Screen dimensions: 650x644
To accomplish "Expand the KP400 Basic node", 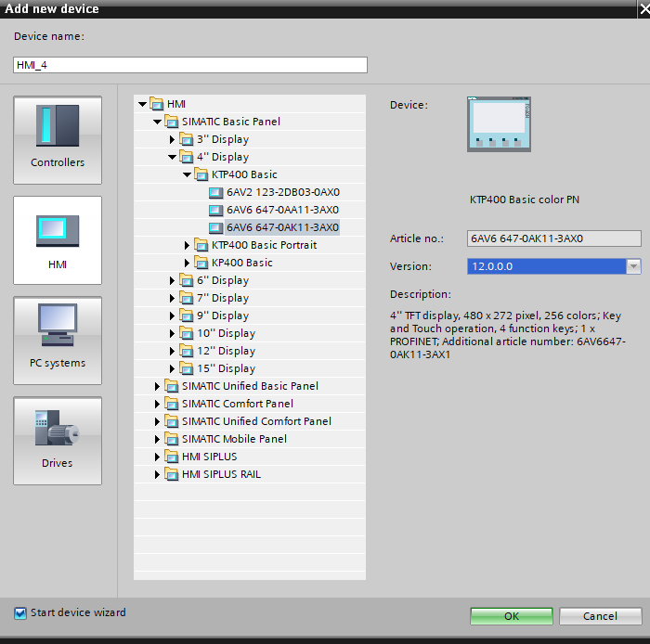I will [187, 263].
